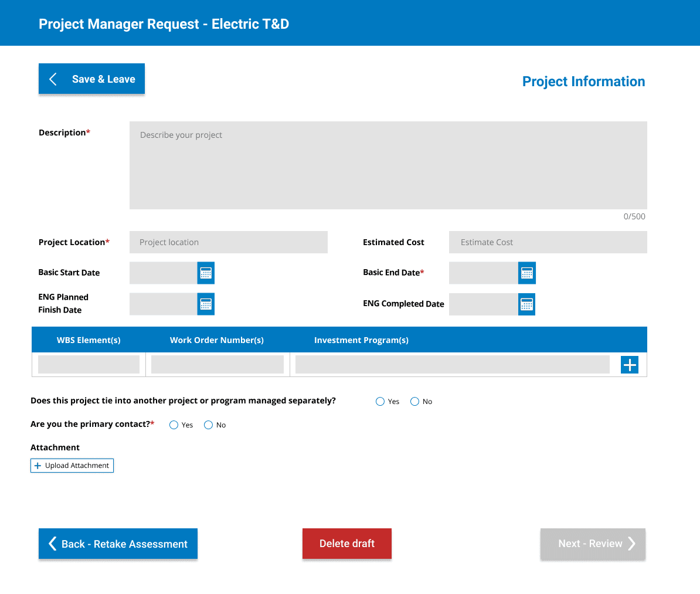Focus the ENG Planned Finish Date field
The width and height of the screenshot is (700, 594).
pyautogui.click(x=164, y=304)
